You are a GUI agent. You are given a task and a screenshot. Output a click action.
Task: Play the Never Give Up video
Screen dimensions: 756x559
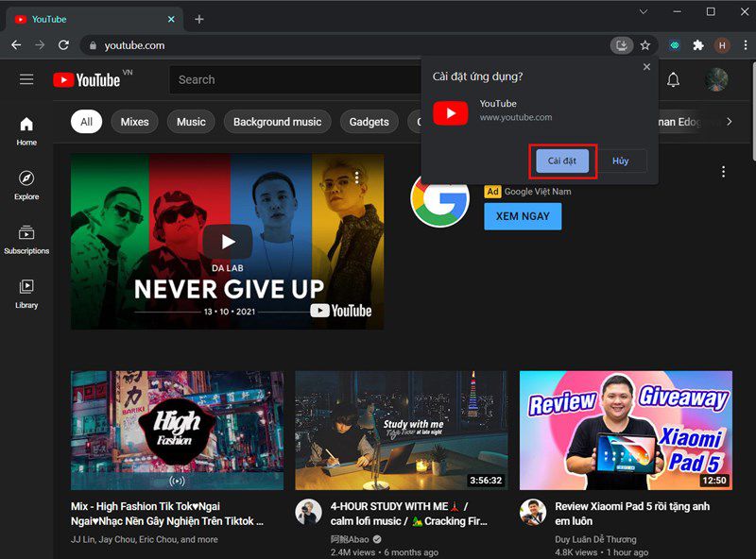[228, 242]
